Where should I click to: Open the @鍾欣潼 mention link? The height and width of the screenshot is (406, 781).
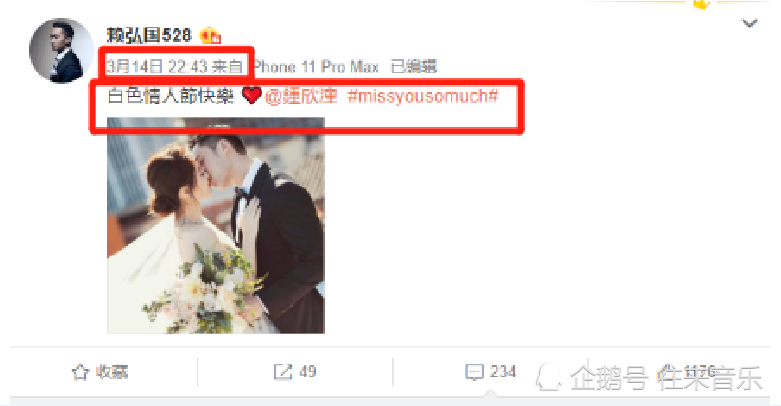(x=301, y=96)
